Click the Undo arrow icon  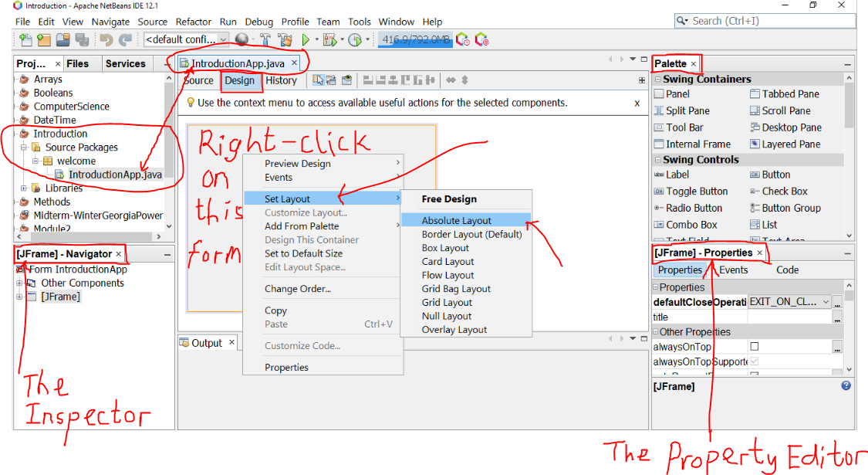(106, 40)
